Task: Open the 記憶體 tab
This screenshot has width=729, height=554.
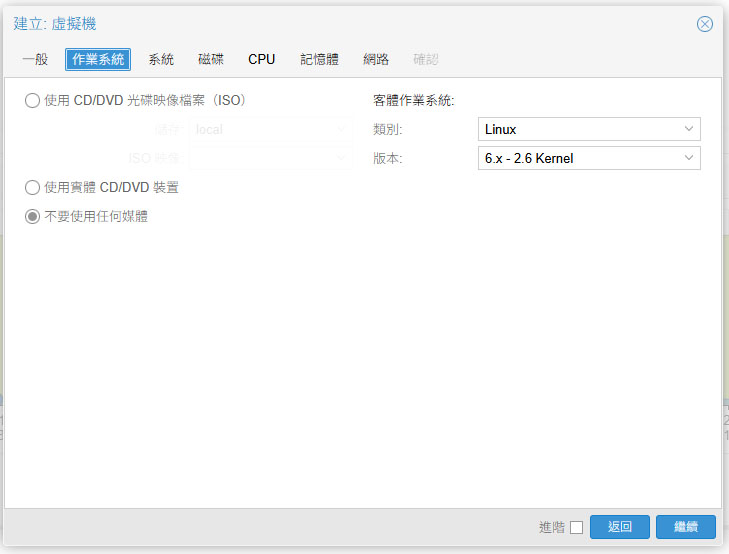Action: (319, 59)
